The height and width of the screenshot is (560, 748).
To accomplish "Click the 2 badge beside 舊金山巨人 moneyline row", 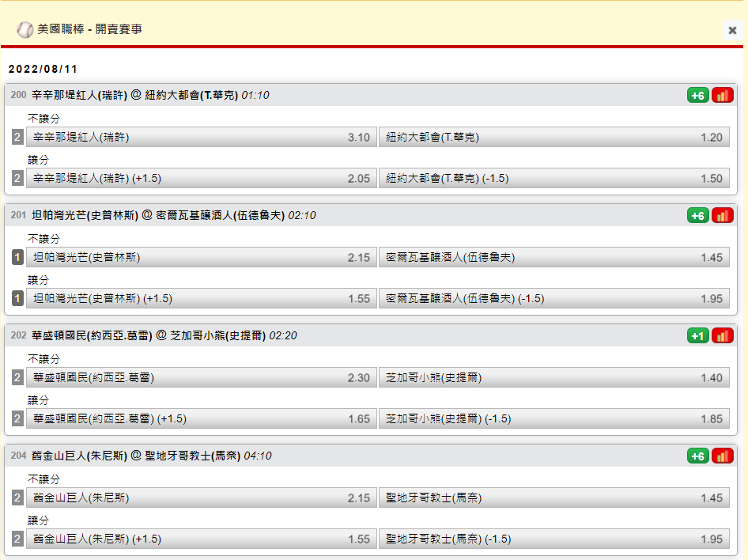I will tap(17, 498).
